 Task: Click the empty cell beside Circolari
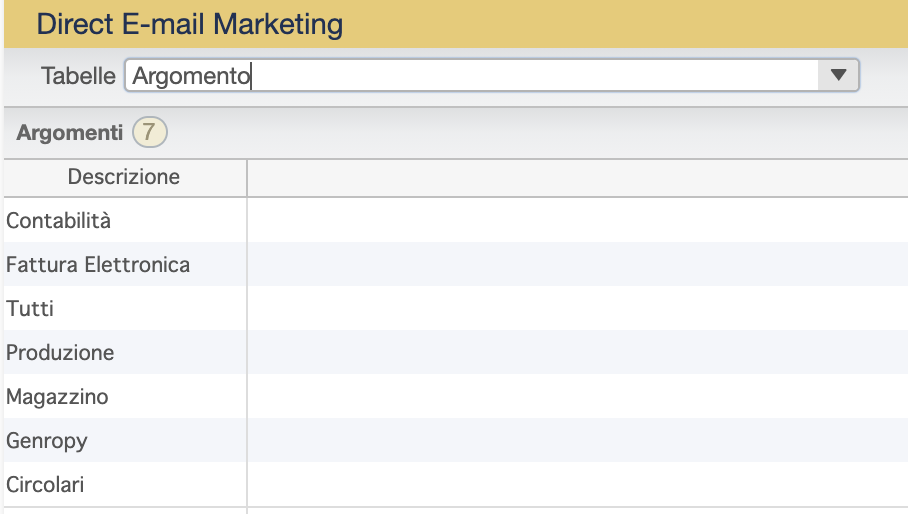577,484
